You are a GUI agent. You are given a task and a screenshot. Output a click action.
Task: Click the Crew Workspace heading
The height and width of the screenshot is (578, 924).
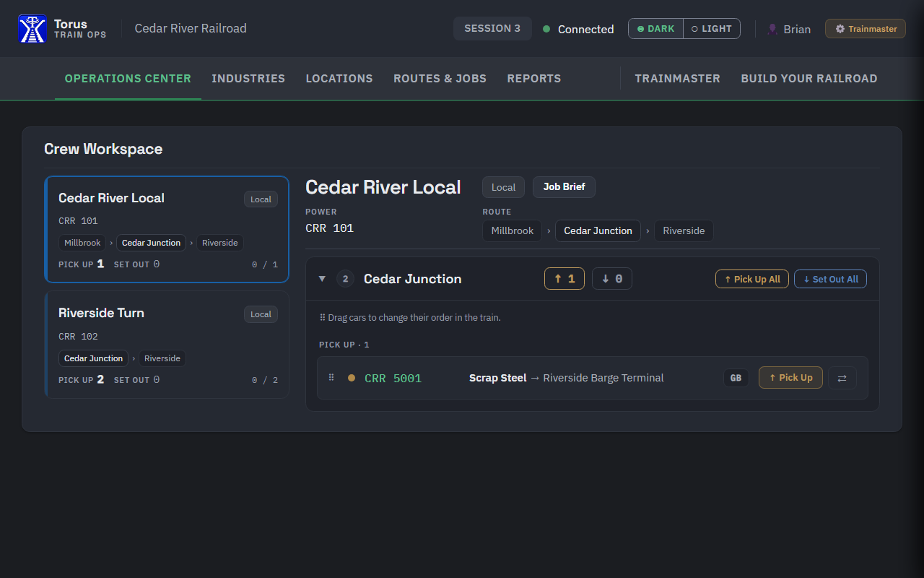click(103, 149)
